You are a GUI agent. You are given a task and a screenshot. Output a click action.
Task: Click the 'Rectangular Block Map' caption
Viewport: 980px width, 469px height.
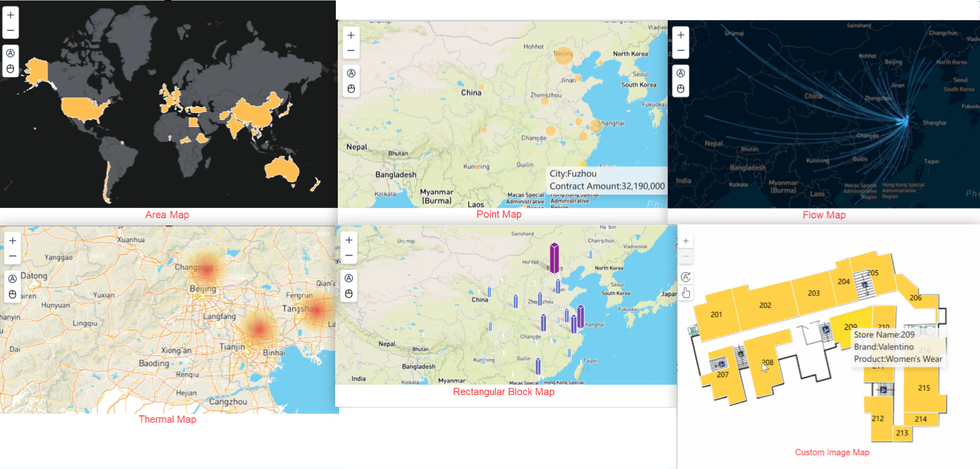(503, 392)
